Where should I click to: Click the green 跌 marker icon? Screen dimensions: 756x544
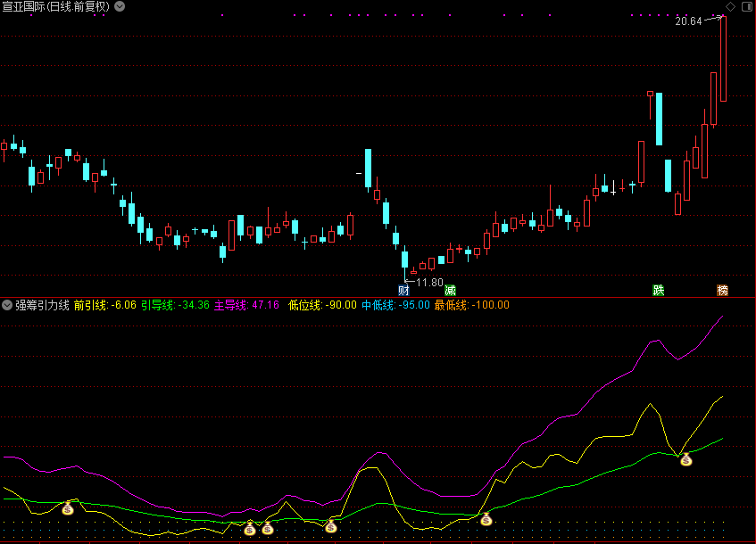tap(658, 290)
